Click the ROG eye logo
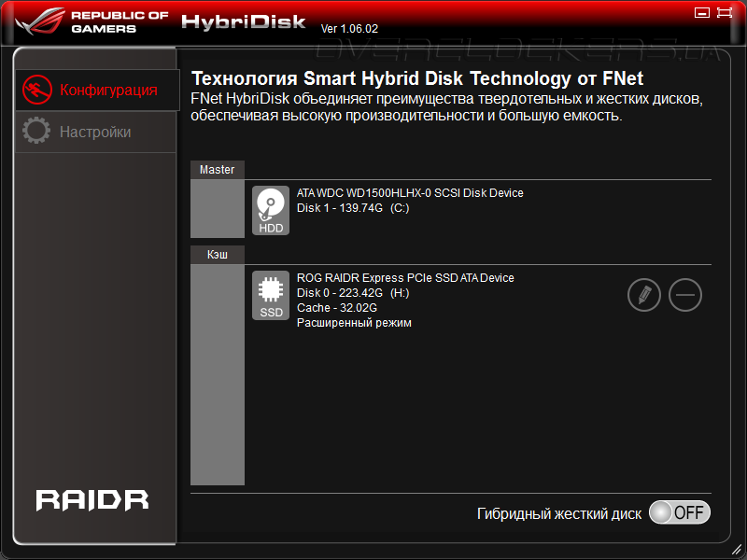747x560 pixels. click(40, 20)
